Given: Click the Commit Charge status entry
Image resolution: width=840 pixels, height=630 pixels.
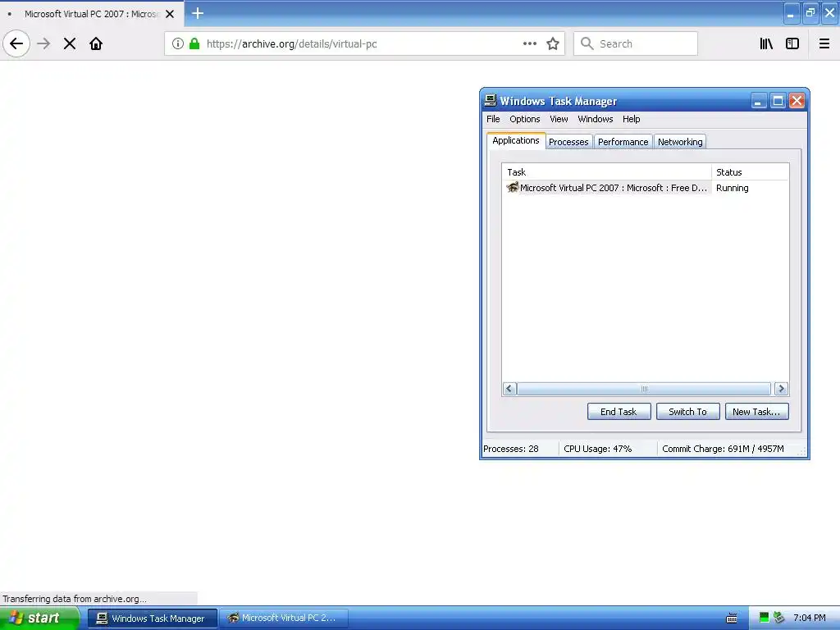Looking at the screenshot, I should [x=723, y=449].
